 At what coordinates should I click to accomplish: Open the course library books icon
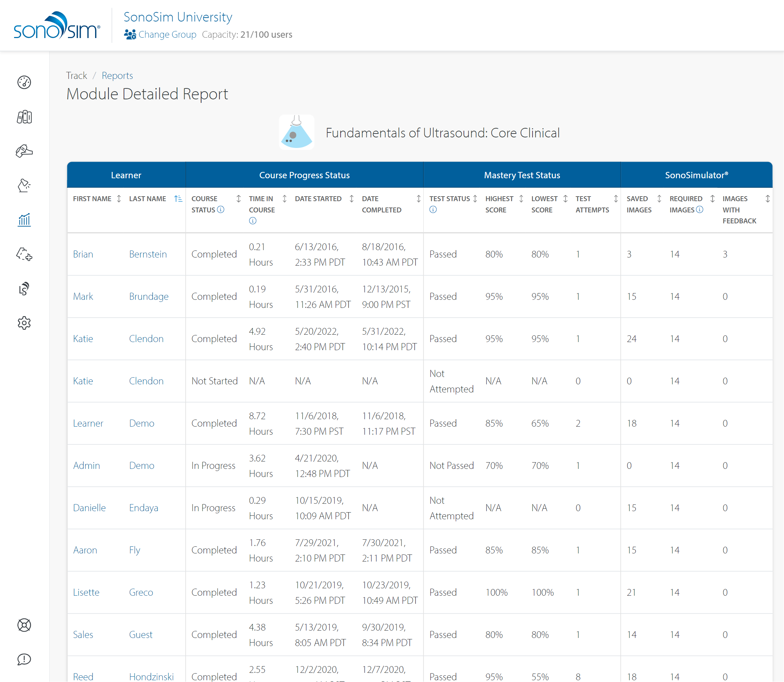(x=24, y=117)
